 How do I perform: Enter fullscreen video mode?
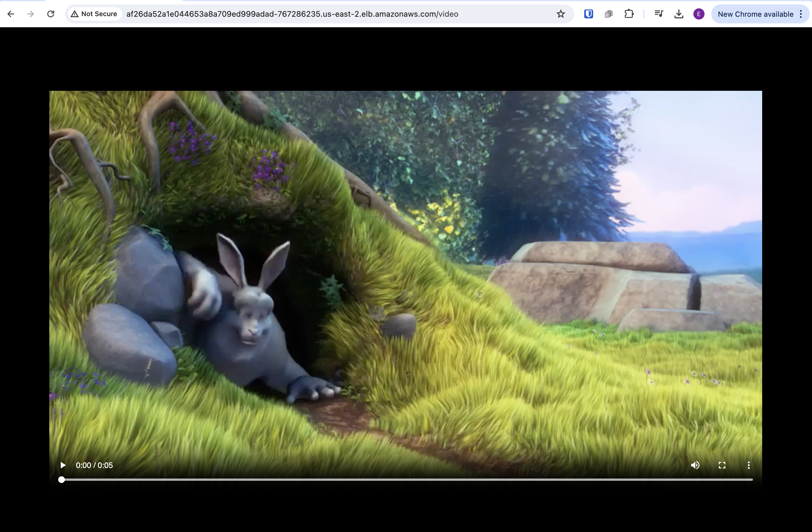[722, 465]
